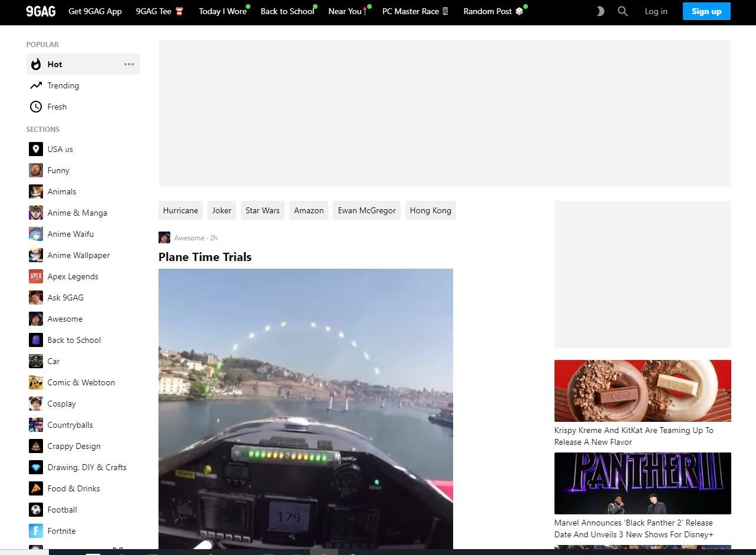Image resolution: width=756 pixels, height=555 pixels.
Task: Open Ask 9GAG section icon
Action: [36, 298]
